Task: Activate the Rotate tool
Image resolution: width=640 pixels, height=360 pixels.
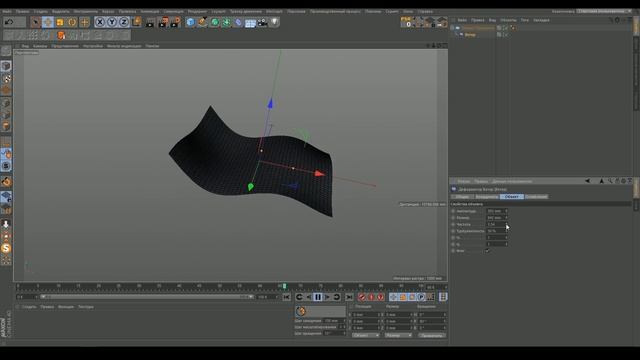Action: (72, 22)
